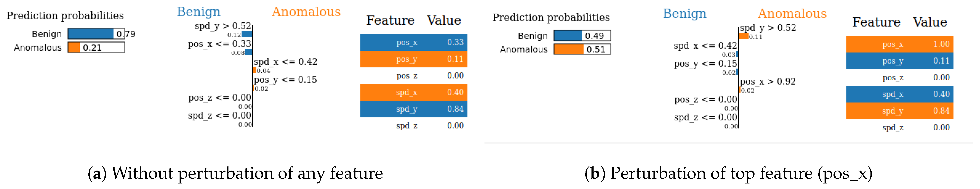Click the orange 0.11 contribution bar
Screen dimensions: 980x189
click(x=743, y=36)
